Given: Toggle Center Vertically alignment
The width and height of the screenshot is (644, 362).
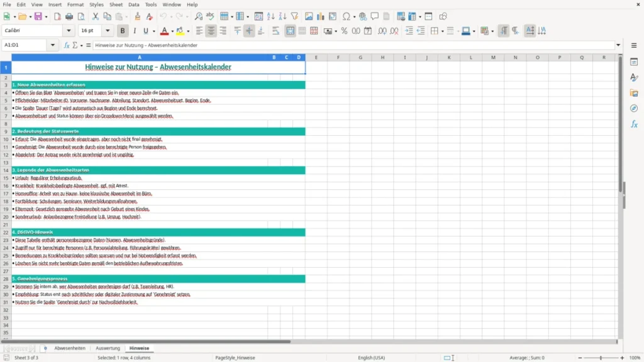Looking at the screenshot, I should (x=249, y=31).
